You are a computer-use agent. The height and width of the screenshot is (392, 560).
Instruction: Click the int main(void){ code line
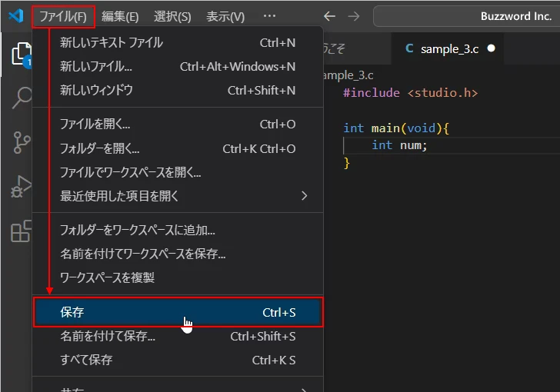point(396,128)
